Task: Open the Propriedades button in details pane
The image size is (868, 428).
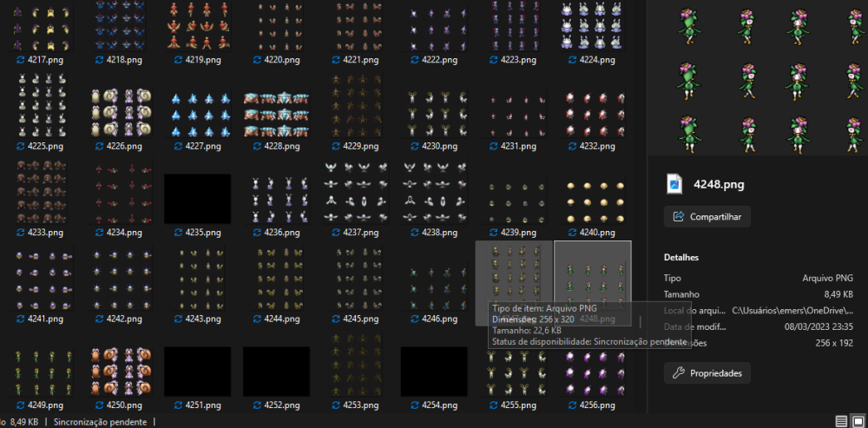Action: click(x=707, y=373)
